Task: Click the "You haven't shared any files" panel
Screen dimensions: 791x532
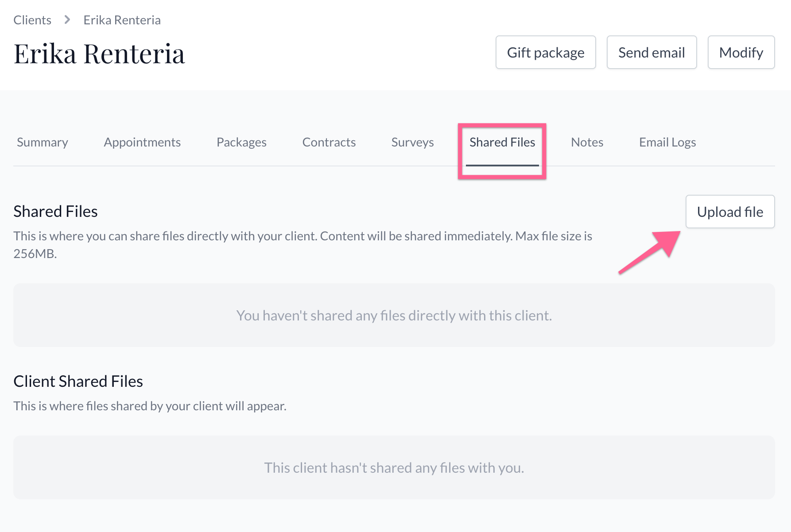Action: point(394,315)
